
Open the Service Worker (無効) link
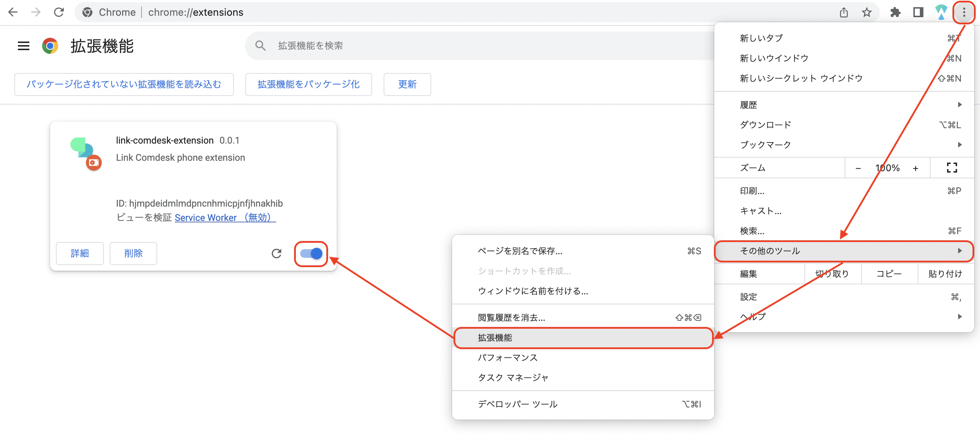click(x=225, y=218)
